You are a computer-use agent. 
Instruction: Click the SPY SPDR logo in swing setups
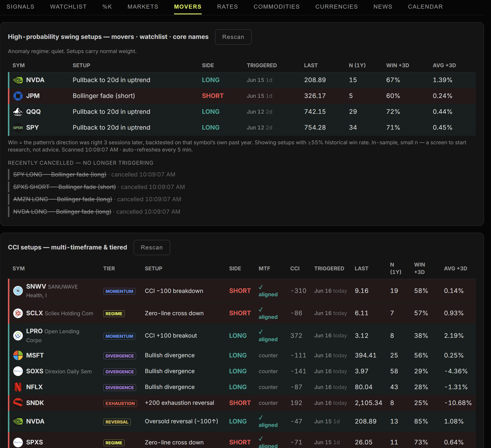click(x=18, y=127)
